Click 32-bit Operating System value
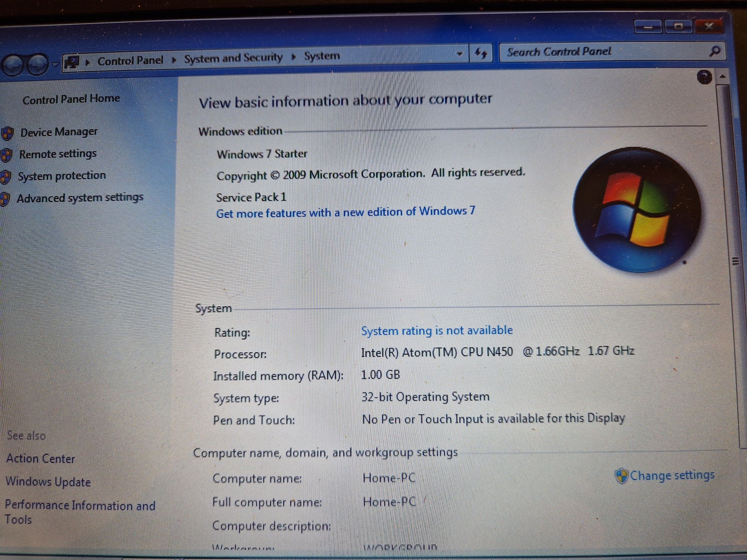 (x=425, y=397)
